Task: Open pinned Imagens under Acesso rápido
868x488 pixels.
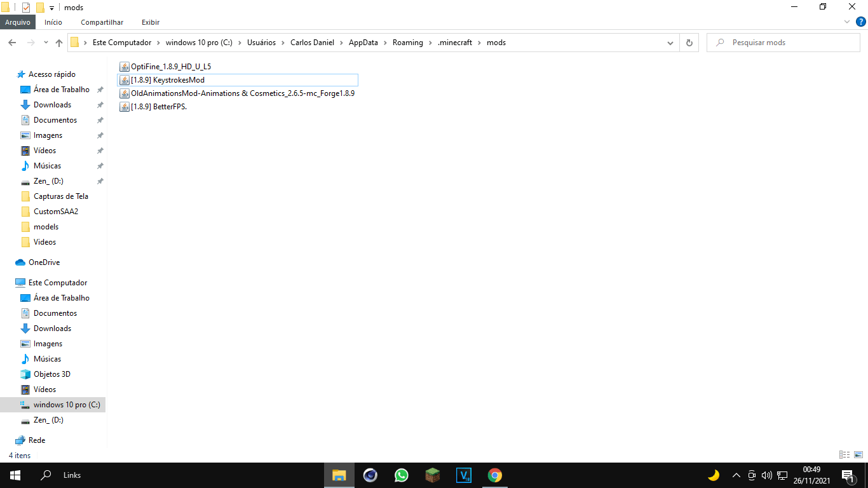Action: click(x=48, y=135)
